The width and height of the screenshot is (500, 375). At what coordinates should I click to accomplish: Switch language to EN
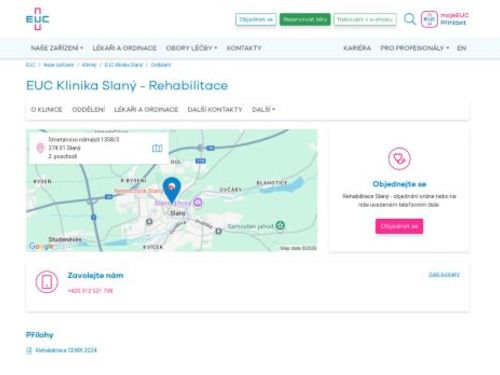(462, 48)
